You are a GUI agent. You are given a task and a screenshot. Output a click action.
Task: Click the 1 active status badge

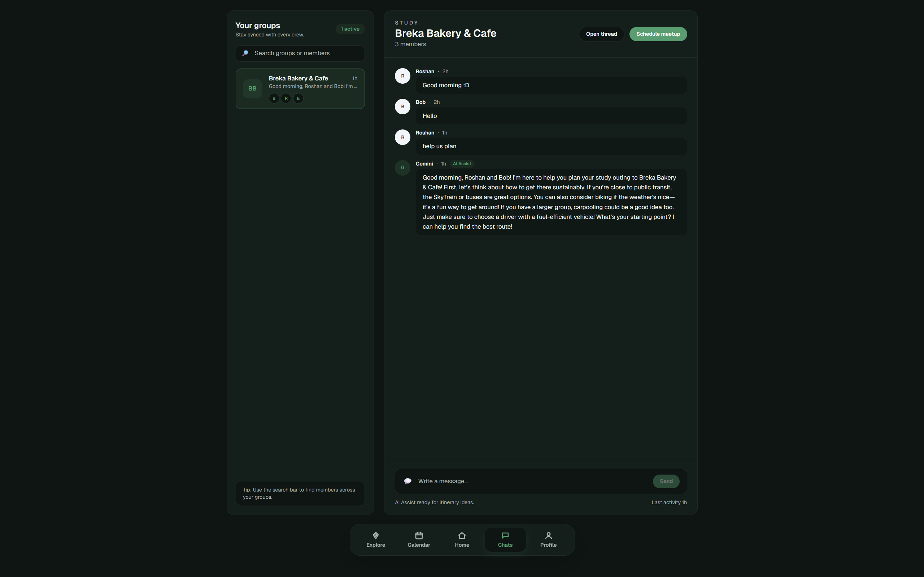pos(350,29)
